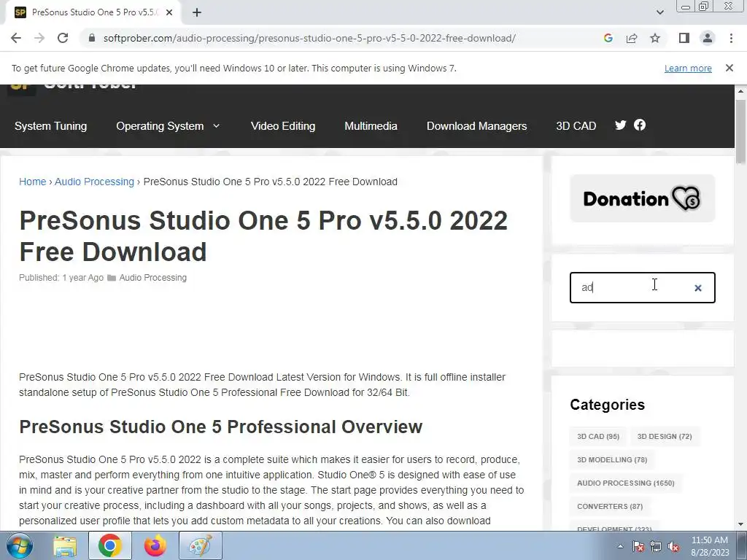747x560 pixels.
Task: Click the scrollbar down arrow
Action: coord(740,524)
